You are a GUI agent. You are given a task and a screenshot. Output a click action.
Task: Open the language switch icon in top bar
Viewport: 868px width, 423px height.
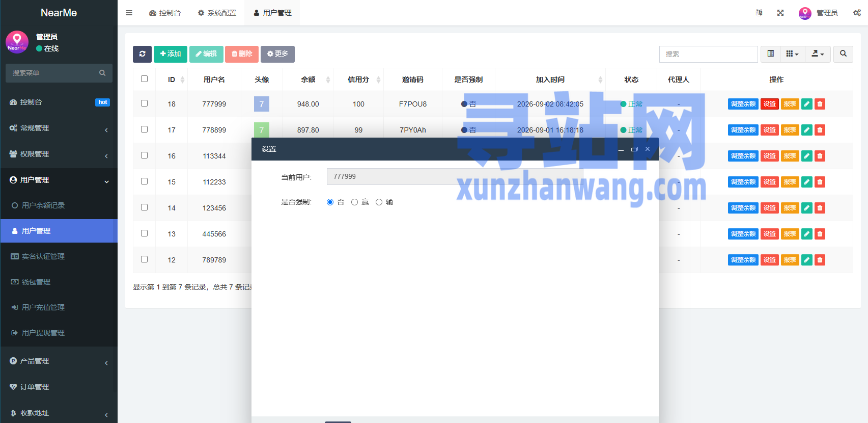pos(759,13)
